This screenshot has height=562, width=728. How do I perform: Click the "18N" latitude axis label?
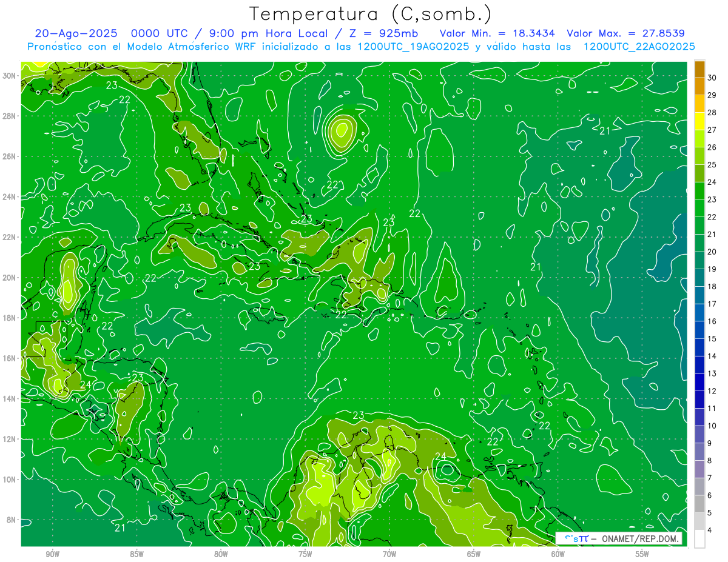[x=10, y=318]
